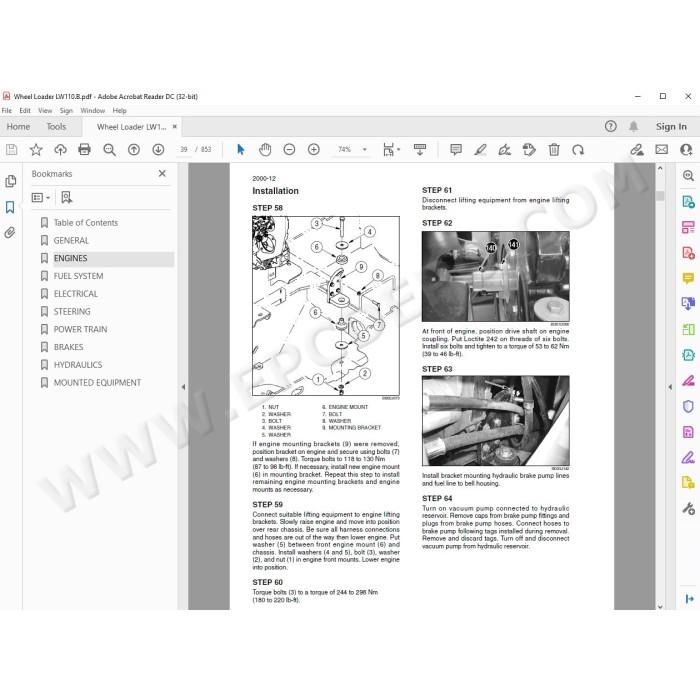This screenshot has width=700, height=700.
Task: Open the zoom level dropdown
Action: (365, 150)
